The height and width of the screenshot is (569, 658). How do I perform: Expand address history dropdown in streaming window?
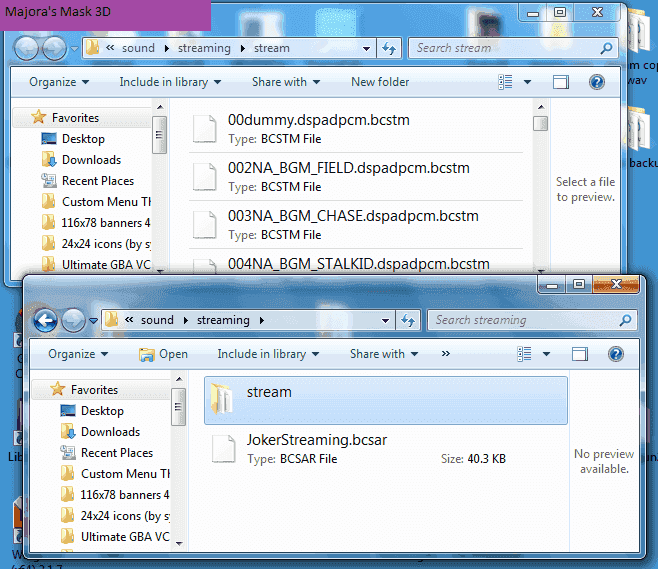click(385, 321)
